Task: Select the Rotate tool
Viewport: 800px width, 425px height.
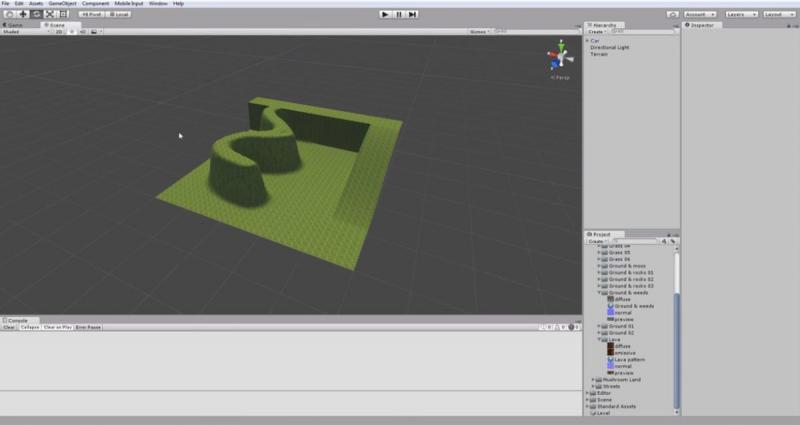Action: pos(36,14)
